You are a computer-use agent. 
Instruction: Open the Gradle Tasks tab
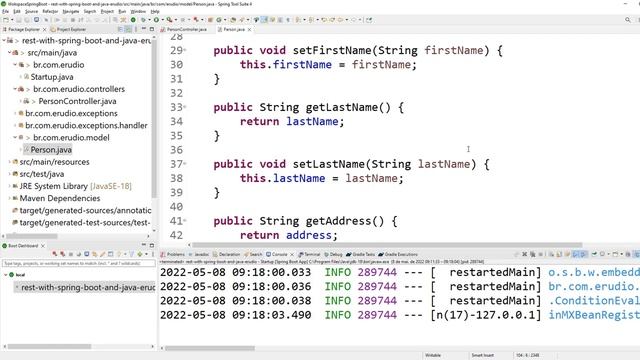point(360,254)
